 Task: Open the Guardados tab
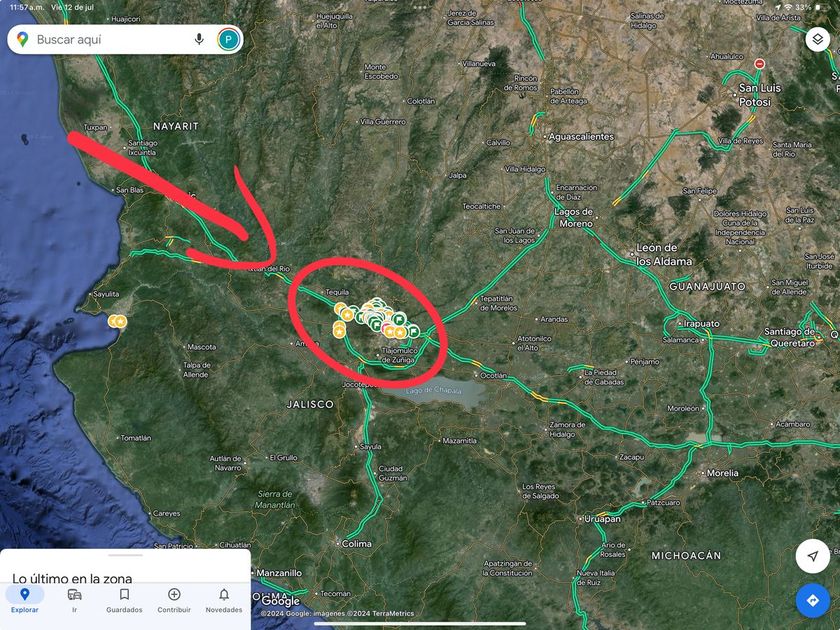[x=124, y=600]
